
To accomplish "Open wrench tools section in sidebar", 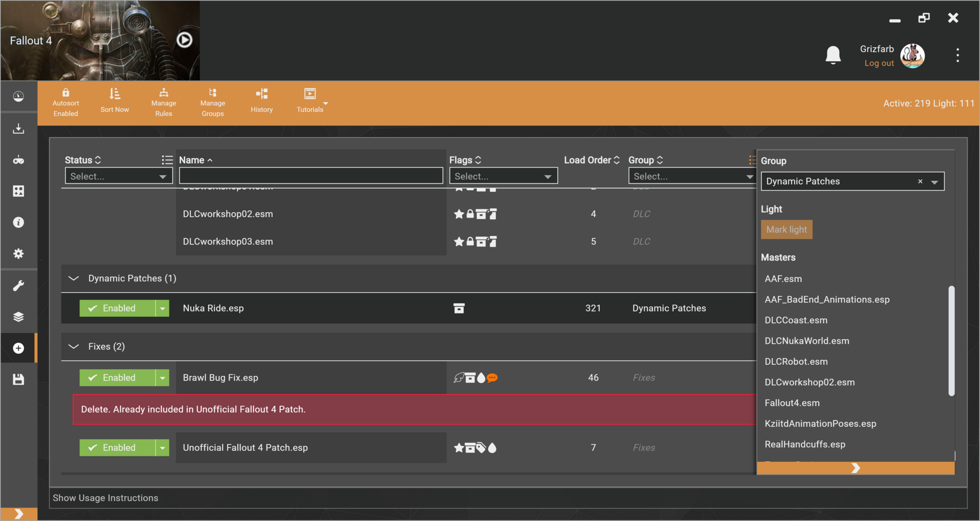I will (18, 286).
